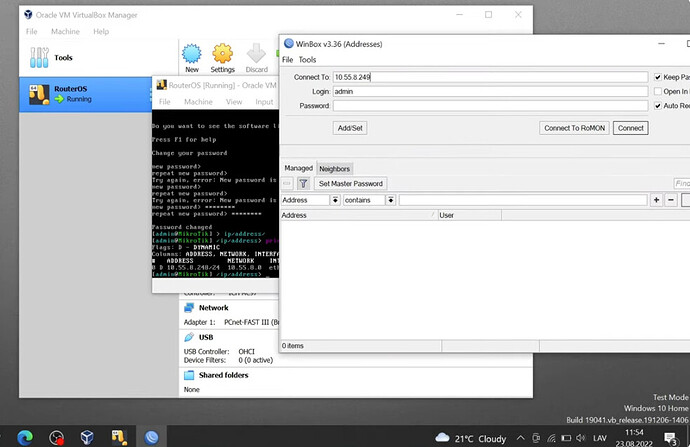Click 'Adapter 1:' text in Network section
This screenshot has width=690, height=447.
(x=199, y=322)
